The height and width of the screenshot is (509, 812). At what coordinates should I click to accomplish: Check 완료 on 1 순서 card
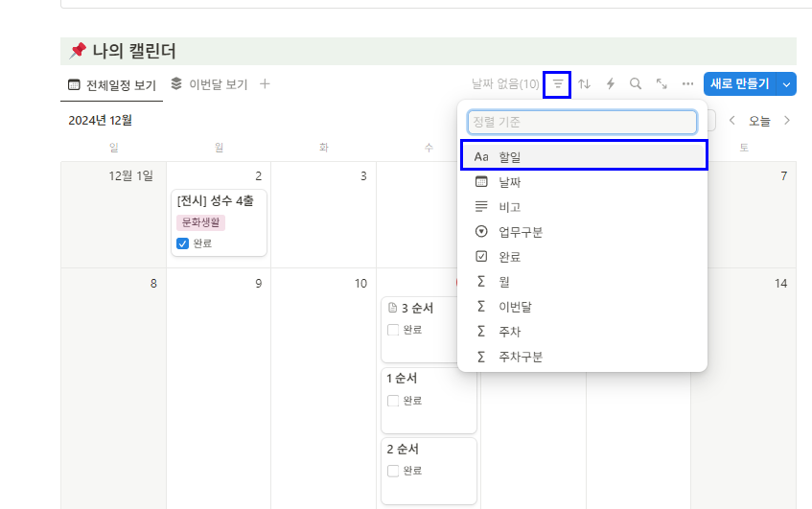point(393,401)
